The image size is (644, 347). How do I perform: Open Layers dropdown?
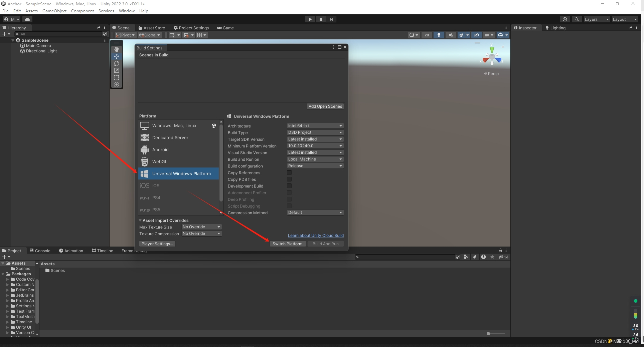pyautogui.click(x=597, y=19)
